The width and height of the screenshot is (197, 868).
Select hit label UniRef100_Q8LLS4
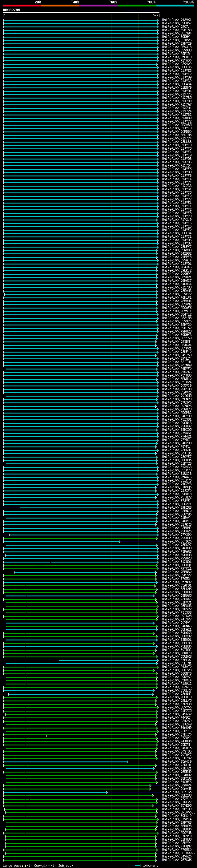[x=176, y=233]
